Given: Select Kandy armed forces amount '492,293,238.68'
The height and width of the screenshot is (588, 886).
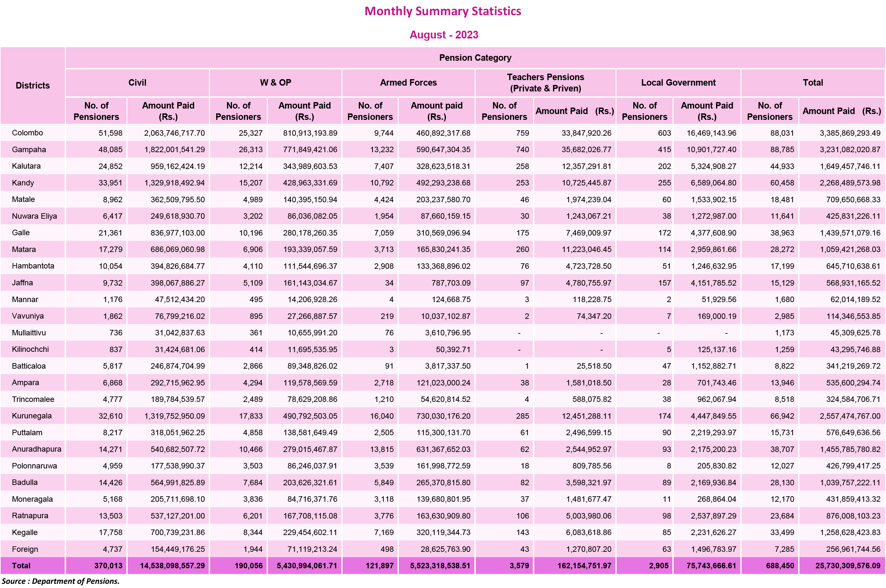Looking at the screenshot, I should [443, 183].
